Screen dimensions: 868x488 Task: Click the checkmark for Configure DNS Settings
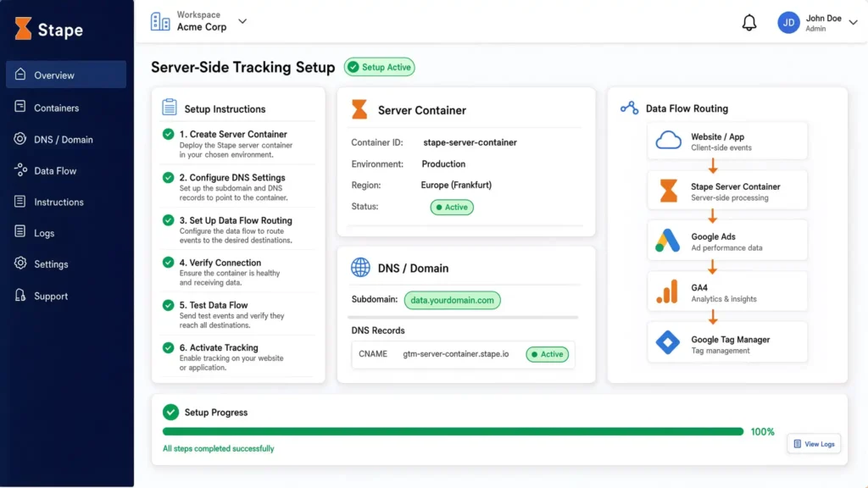[x=169, y=178]
